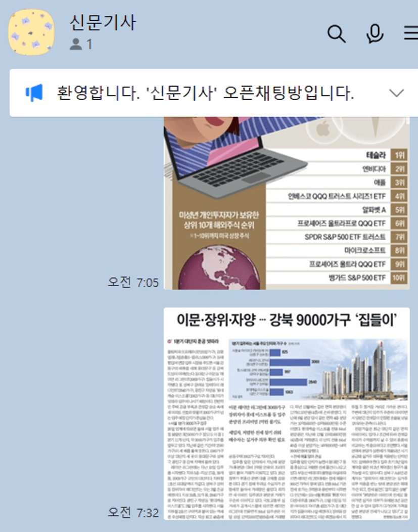Click the 엔비디아 2위 row
Screen dimensions: 418x532
pos(337,168)
